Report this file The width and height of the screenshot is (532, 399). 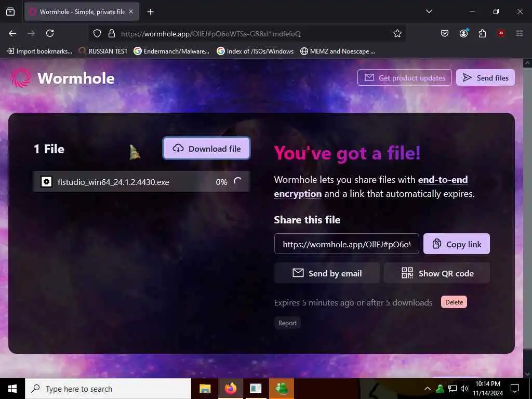point(287,323)
